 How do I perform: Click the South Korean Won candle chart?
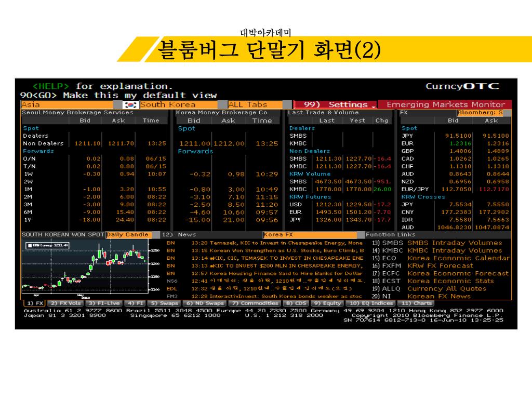(x=85, y=267)
